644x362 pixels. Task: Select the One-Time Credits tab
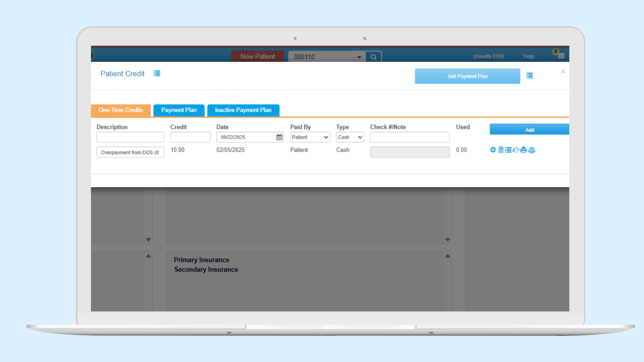click(121, 110)
